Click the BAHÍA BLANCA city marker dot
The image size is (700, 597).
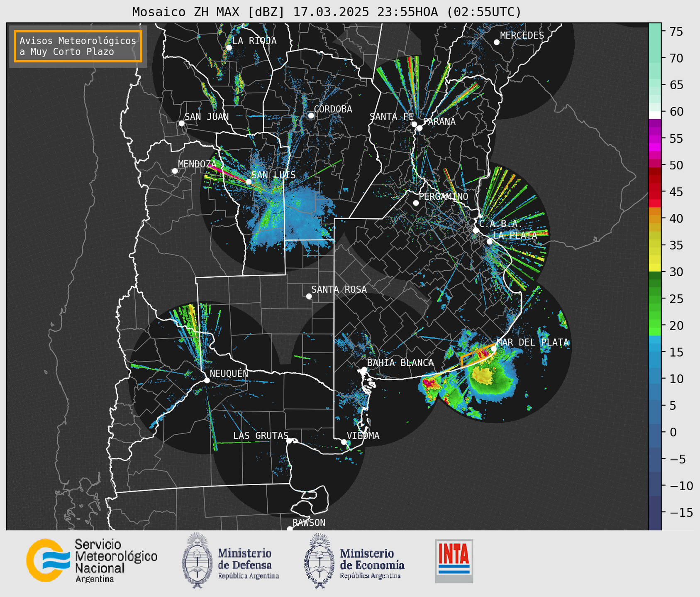coord(364,369)
